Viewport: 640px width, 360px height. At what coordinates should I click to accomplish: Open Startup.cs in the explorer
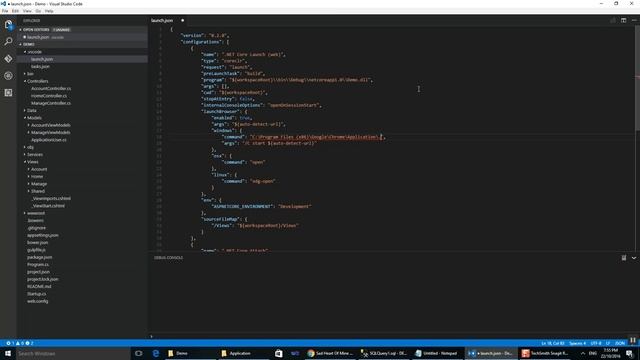click(x=37, y=294)
